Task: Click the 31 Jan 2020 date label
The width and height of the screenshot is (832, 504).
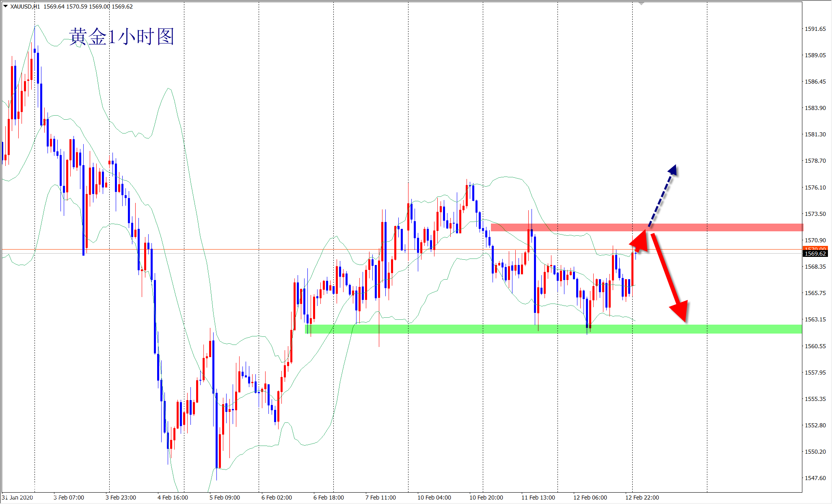Action: tap(17, 498)
